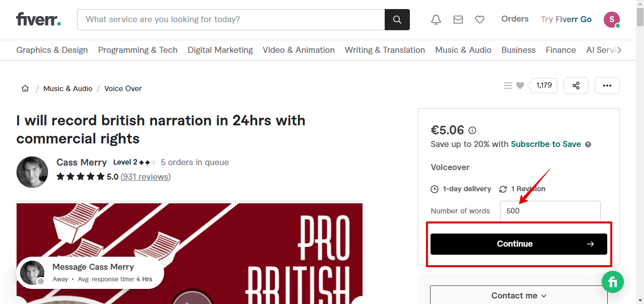Open the 931 reviews link

click(x=146, y=177)
